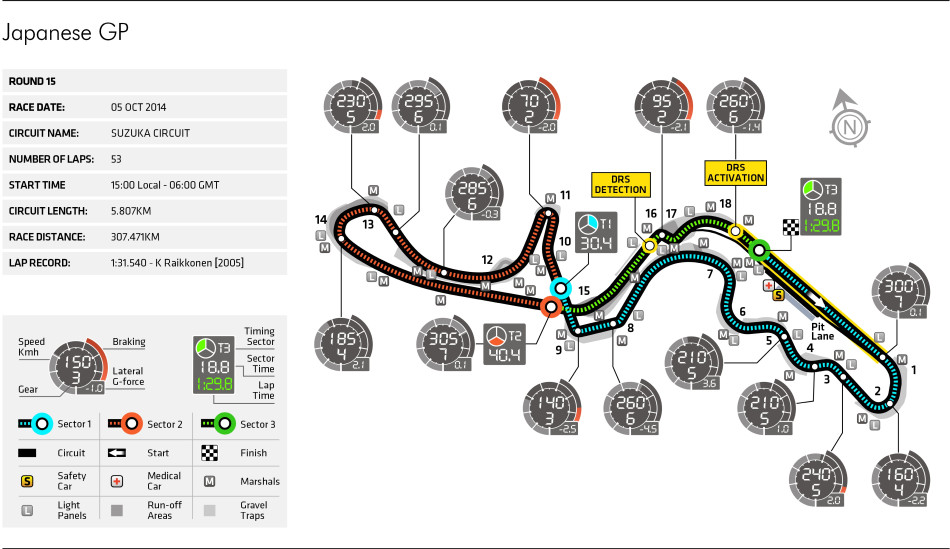
Task: Click the Medical Car cross on the track
Action: pyautogui.click(x=768, y=285)
